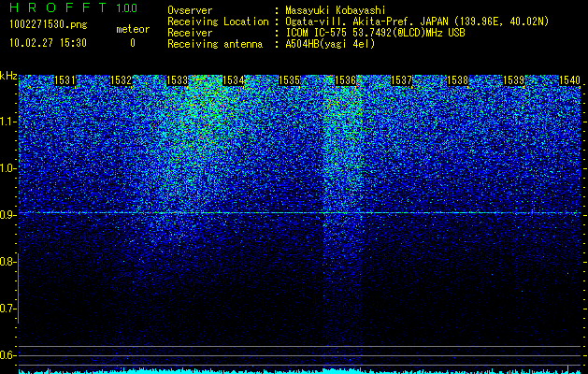Click the meteor label
Viewport: 588px width, 374px height.
point(133,29)
